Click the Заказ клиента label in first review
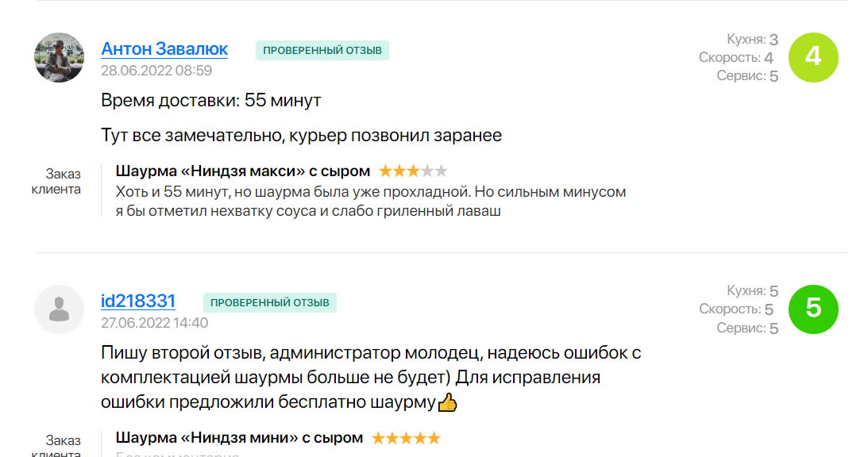The width and height of the screenshot is (868, 457). (x=56, y=182)
